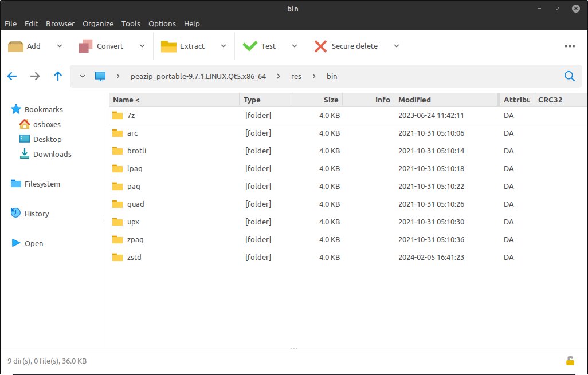This screenshot has height=375, width=588.
Task: Click the Add archive toolbar icon
Action: pos(15,46)
